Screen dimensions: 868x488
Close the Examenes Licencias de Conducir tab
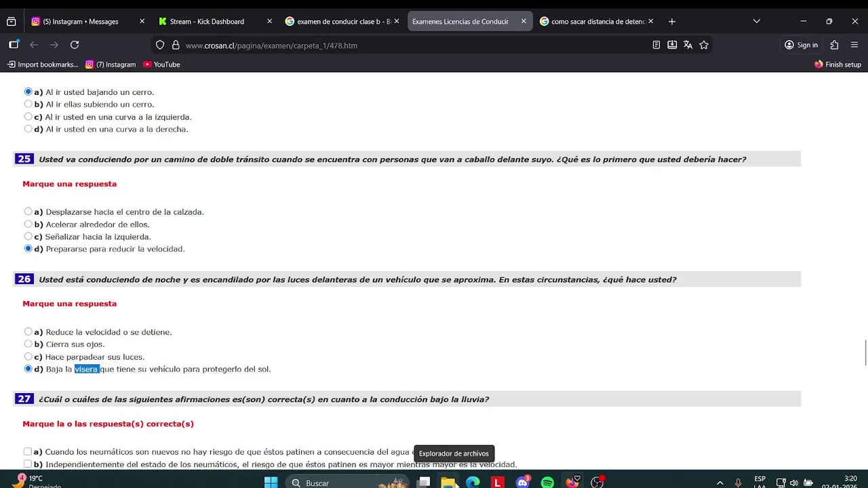pyautogui.click(x=524, y=22)
